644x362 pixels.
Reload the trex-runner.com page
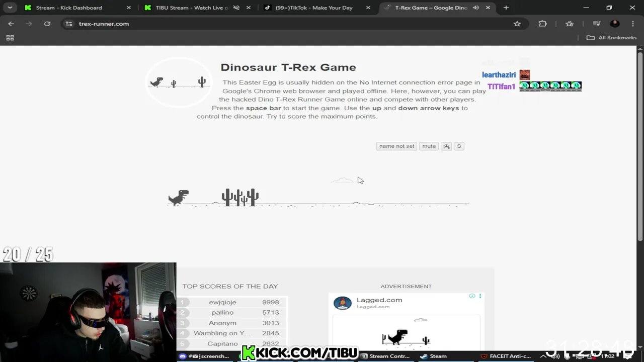coord(47,24)
